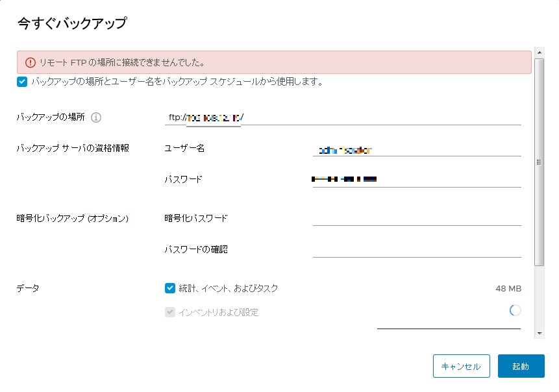
Task: Click the 今すぐバックアップ dialog title
Action: click(x=71, y=24)
